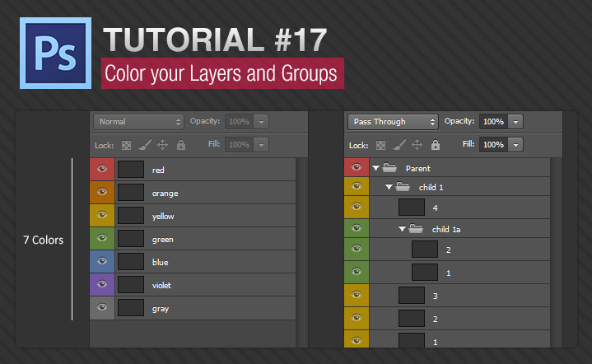Click the child 1a folder icon

point(417,229)
